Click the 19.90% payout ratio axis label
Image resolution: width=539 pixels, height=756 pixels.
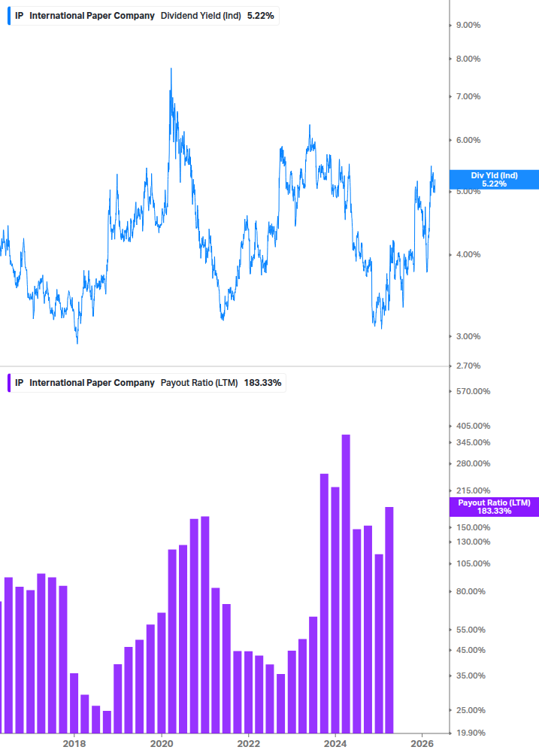pos(471,733)
